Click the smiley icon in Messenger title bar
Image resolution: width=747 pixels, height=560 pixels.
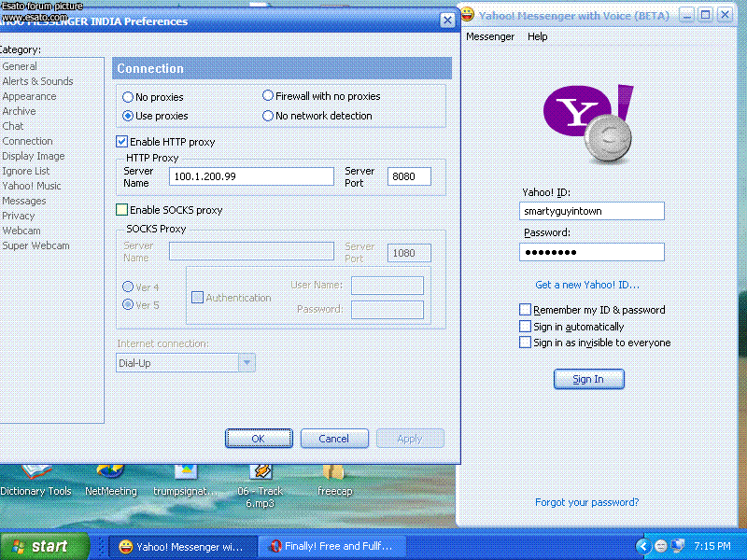pos(468,15)
